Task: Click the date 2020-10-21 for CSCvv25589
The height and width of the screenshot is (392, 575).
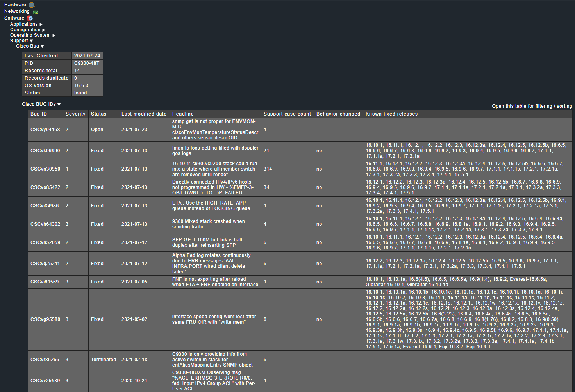Action: tap(134, 381)
